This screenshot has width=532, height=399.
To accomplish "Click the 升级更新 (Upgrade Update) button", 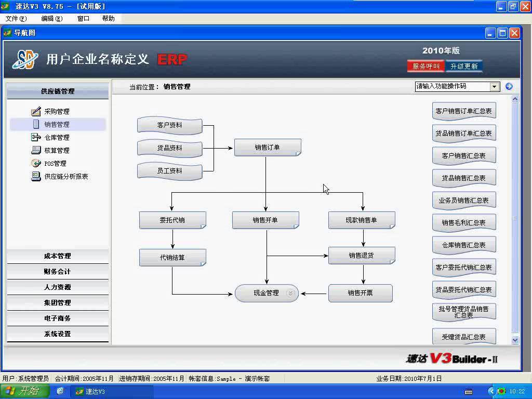I will [x=466, y=66].
